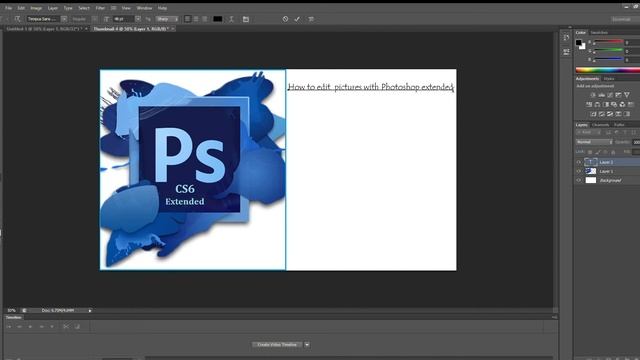Add an Invert adjustment
The image size is (640, 360).
pyautogui.click(x=593, y=114)
